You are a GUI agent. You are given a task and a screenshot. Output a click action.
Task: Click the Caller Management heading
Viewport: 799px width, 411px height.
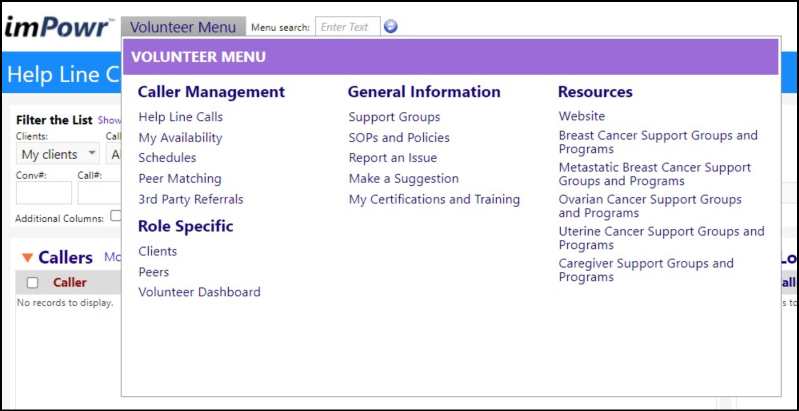pyautogui.click(x=211, y=92)
